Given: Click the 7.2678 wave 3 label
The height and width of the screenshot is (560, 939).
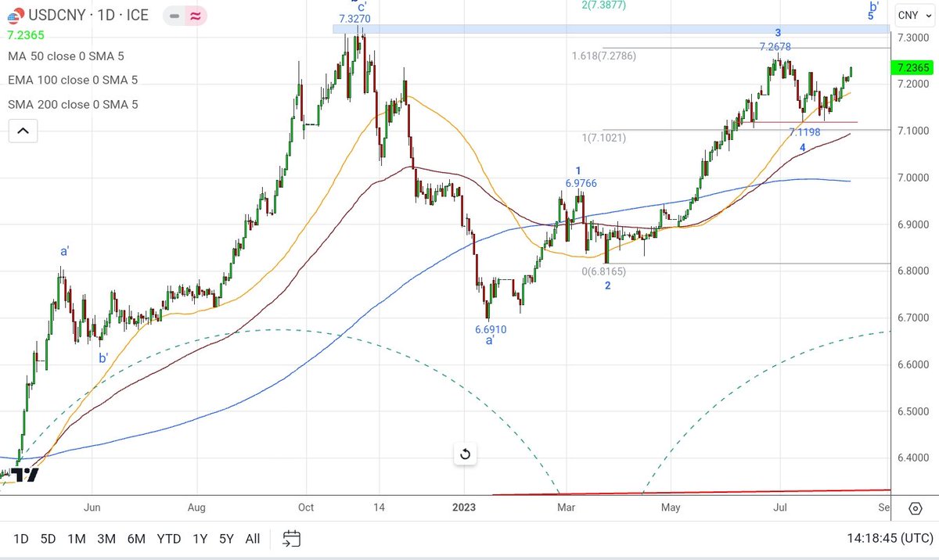Looking at the screenshot, I should tap(775, 46).
